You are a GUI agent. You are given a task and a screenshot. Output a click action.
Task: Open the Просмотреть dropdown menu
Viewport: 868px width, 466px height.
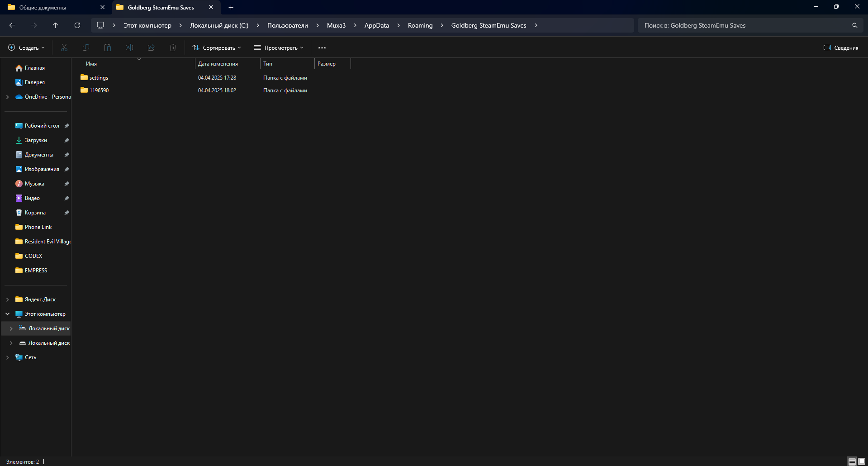click(279, 48)
